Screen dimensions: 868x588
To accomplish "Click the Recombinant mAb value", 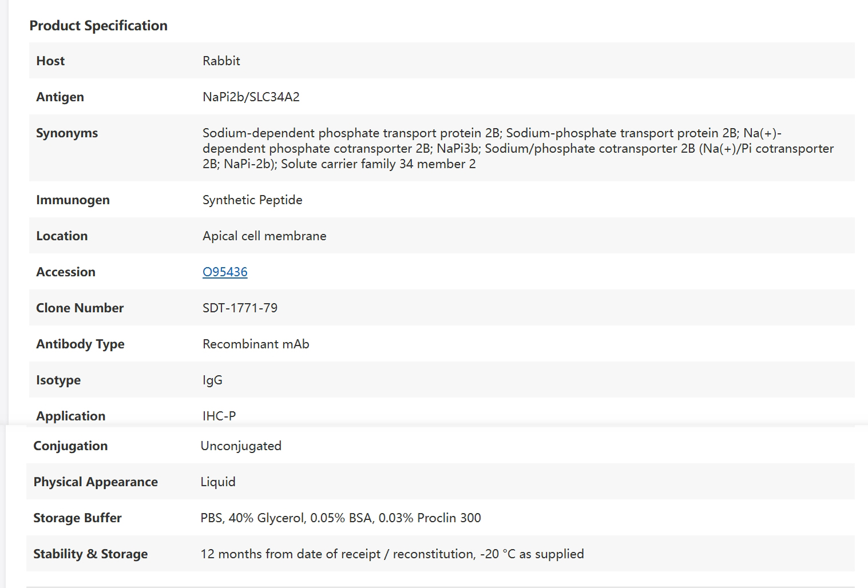I will [x=256, y=344].
